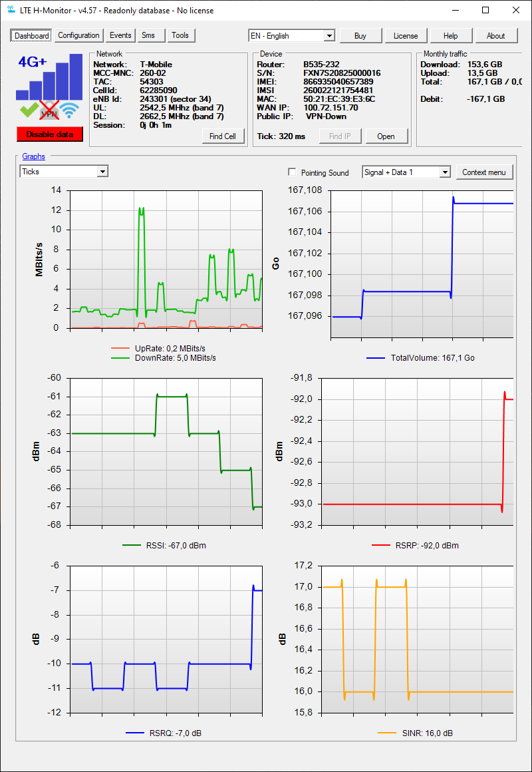Open the Graphs link
The image size is (532, 772).
tap(33, 156)
